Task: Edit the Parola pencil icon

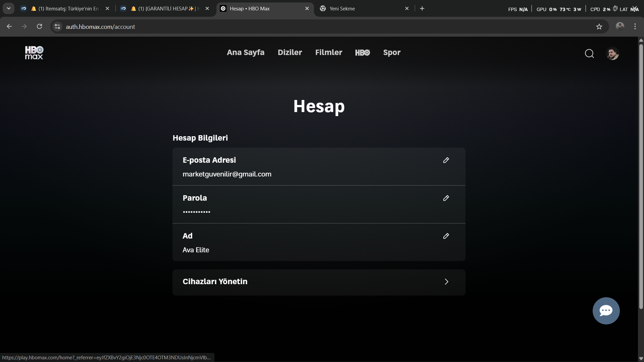Action: 446,198
